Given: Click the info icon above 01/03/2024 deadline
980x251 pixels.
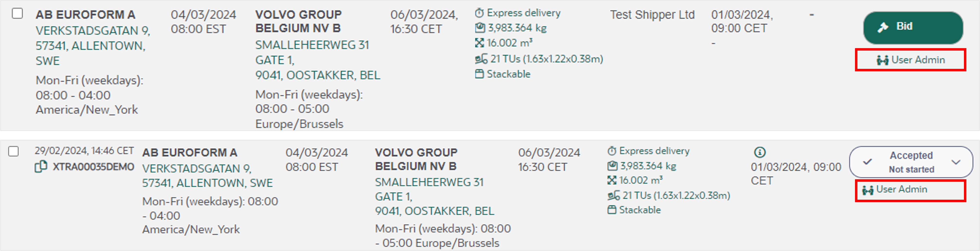Looking at the screenshot, I should 759,152.
